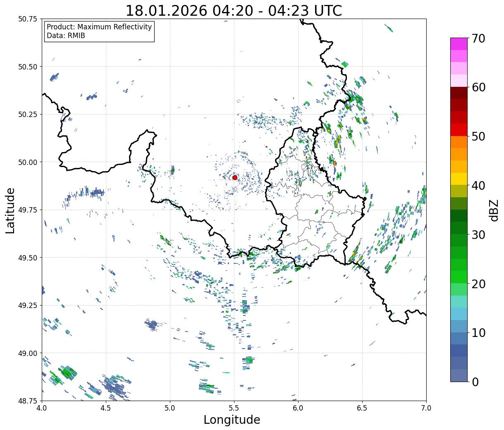
Task: Click the latitude tick label 49.50
Action: pos(28,258)
